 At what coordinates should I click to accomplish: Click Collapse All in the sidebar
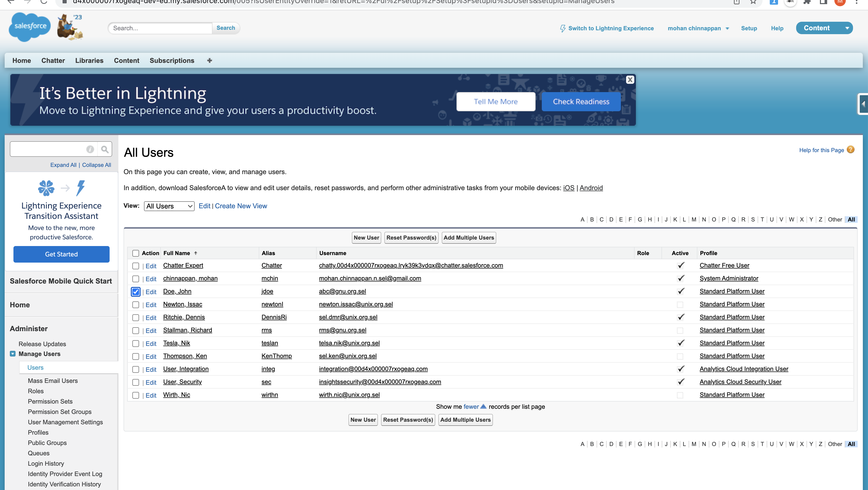pos(96,165)
